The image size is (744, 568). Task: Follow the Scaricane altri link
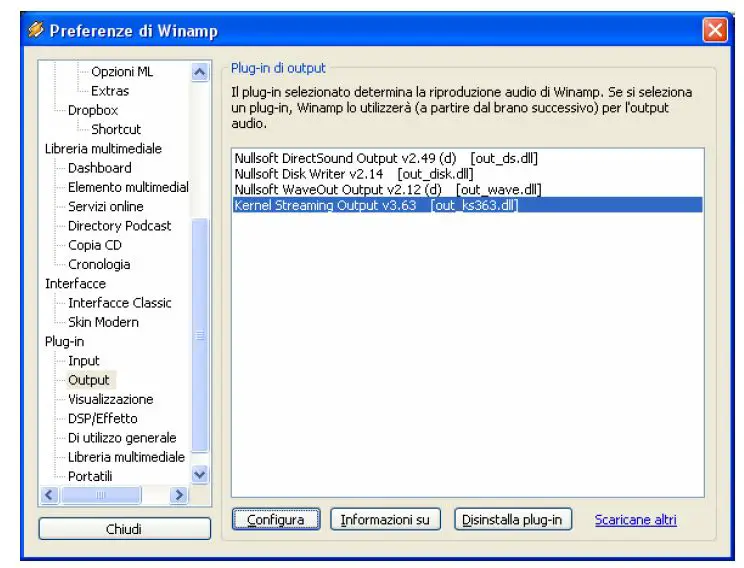pos(635,520)
